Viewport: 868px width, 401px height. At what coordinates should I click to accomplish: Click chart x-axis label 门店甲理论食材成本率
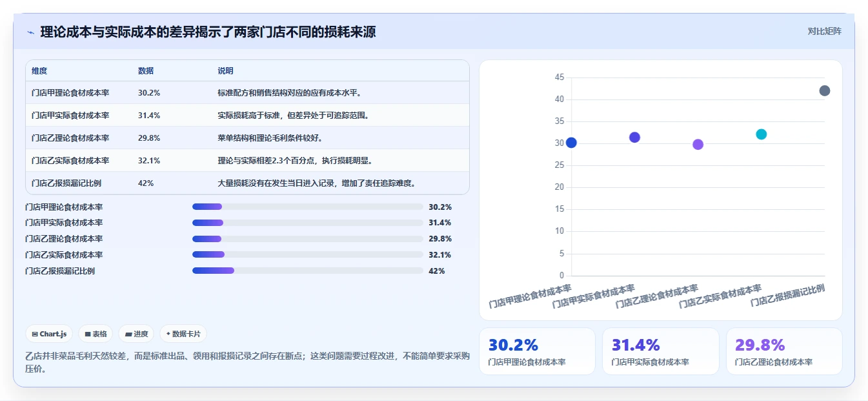pos(530,295)
